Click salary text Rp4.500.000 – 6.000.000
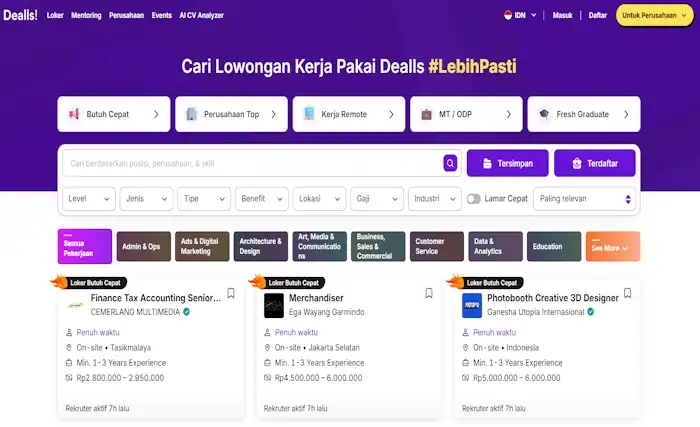Screen dimensions: 700x427 pyautogui.click(x=318, y=378)
